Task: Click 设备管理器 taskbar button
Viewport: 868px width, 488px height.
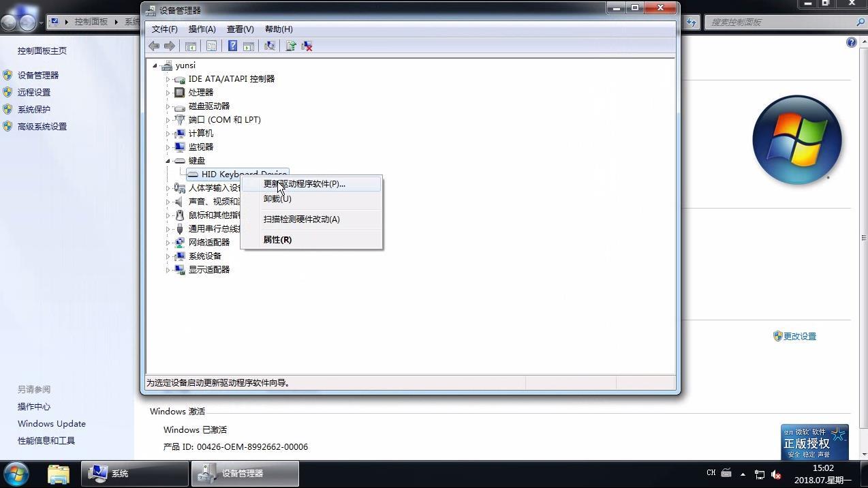Action: click(245, 474)
